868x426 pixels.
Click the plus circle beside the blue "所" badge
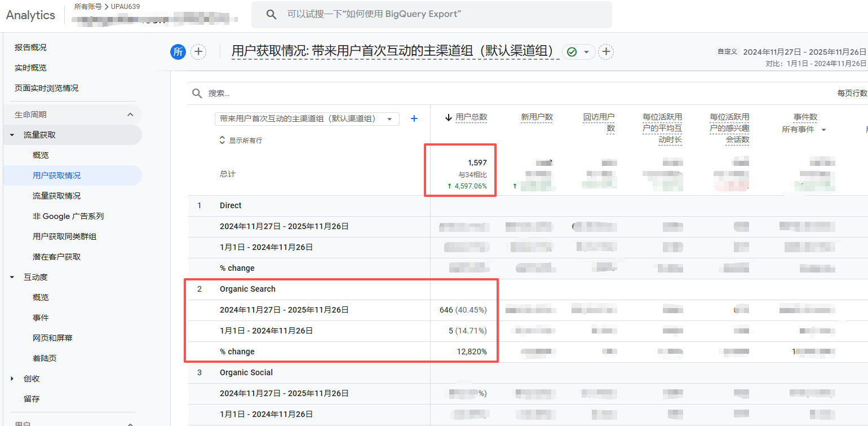click(198, 52)
